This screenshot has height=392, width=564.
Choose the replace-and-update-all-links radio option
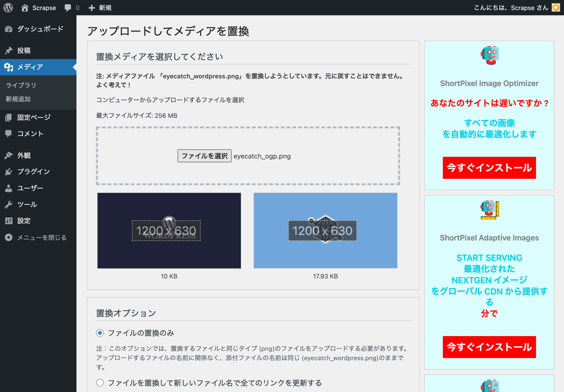(x=100, y=383)
